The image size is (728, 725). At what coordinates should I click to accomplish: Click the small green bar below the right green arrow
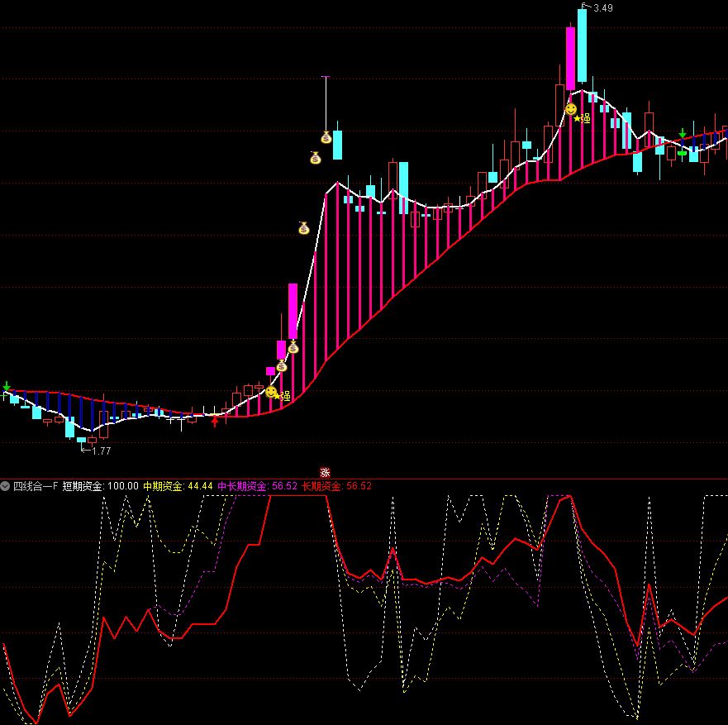[683, 153]
